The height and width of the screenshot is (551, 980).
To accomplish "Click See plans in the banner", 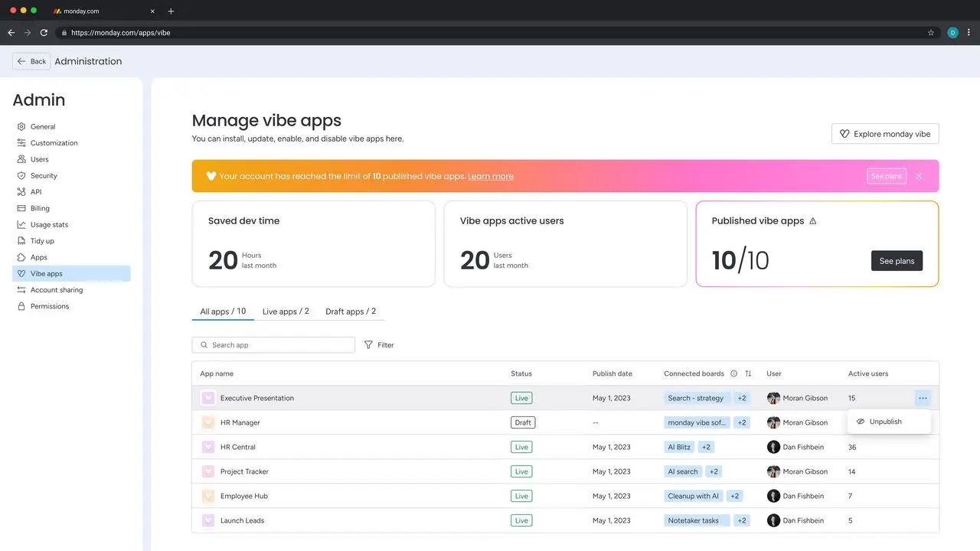I will pyautogui.click(x=887, y=176).
